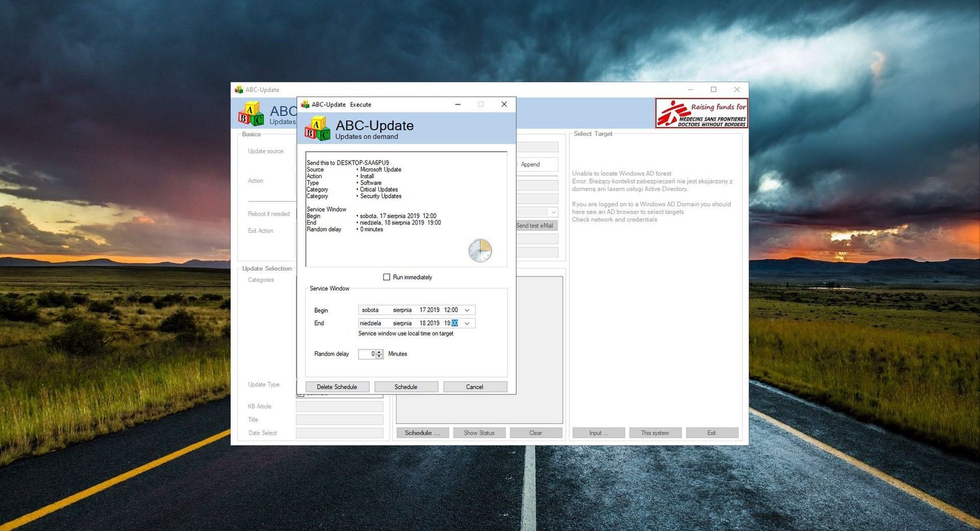Click the 'Critical Updates' category line

click(379, 190)
